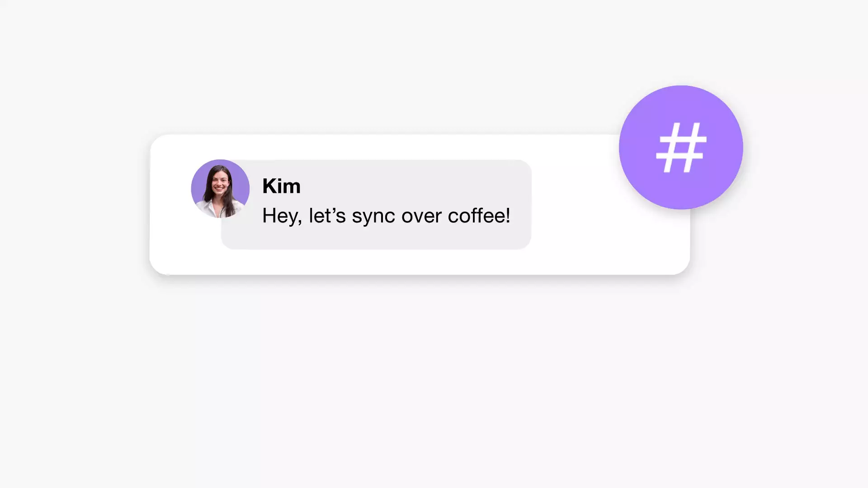Click the round purple channel badge

[680, 147]
